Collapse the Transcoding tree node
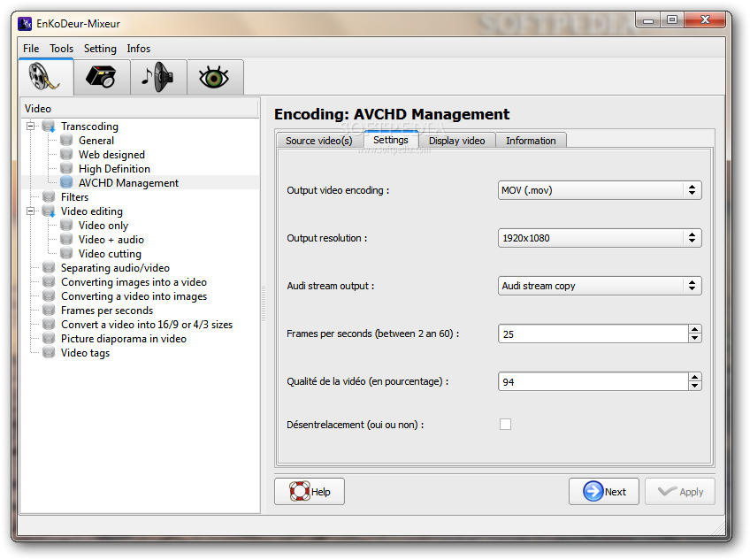Viewport: 750px width, 560px height. pyautogui.click(x=31, y=127)
